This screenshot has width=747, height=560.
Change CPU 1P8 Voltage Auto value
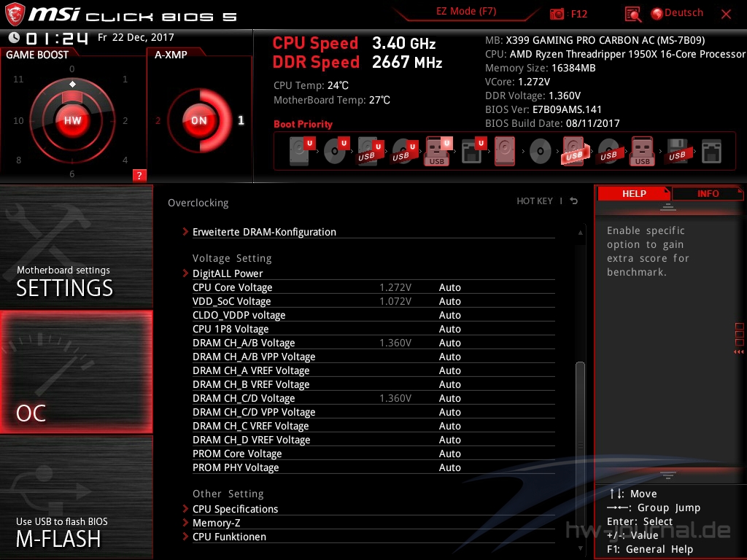(x=449, y=329)
